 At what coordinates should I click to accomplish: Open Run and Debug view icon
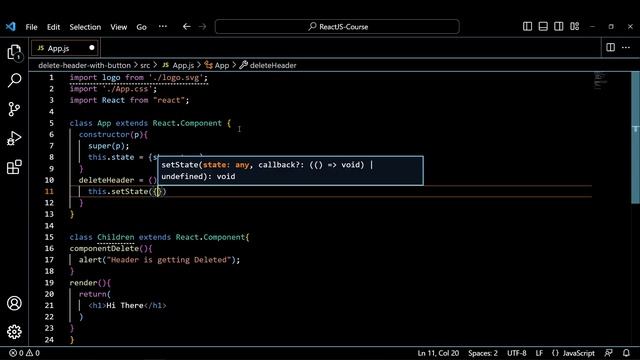click(x=14, y=138)
